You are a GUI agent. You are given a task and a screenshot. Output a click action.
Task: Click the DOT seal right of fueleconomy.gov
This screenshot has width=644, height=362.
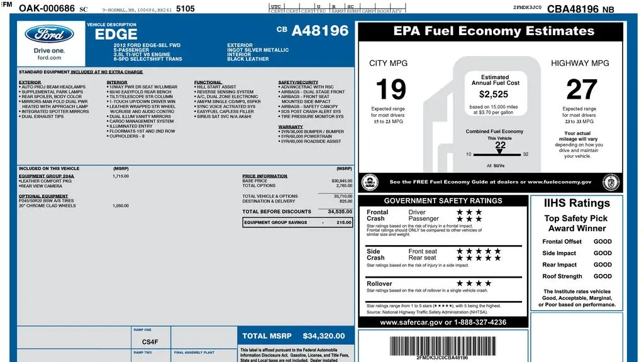[x=611, y=182]
